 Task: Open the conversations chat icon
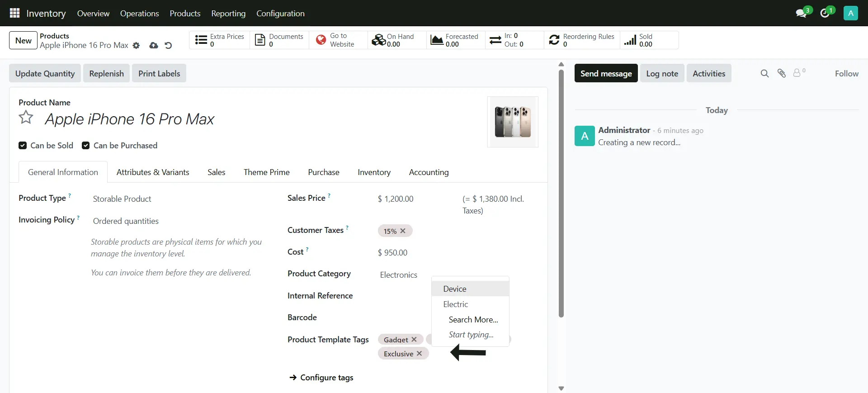(801, 13)
